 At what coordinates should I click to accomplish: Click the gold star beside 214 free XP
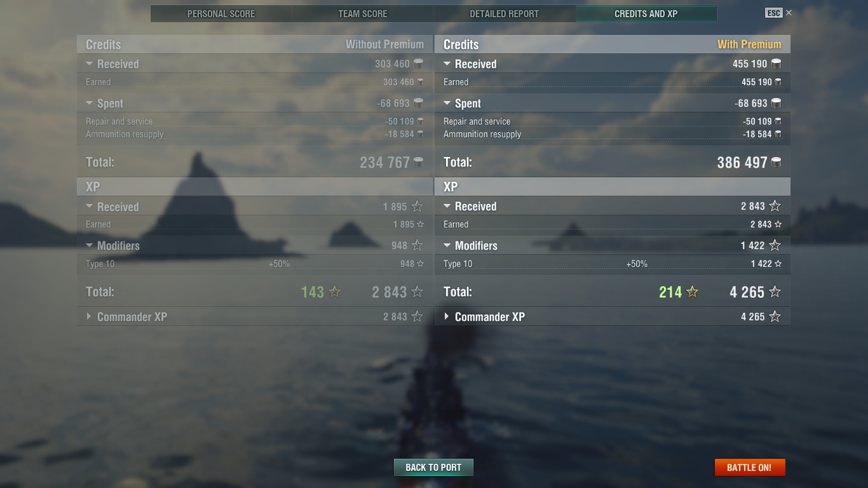[693, 292]
